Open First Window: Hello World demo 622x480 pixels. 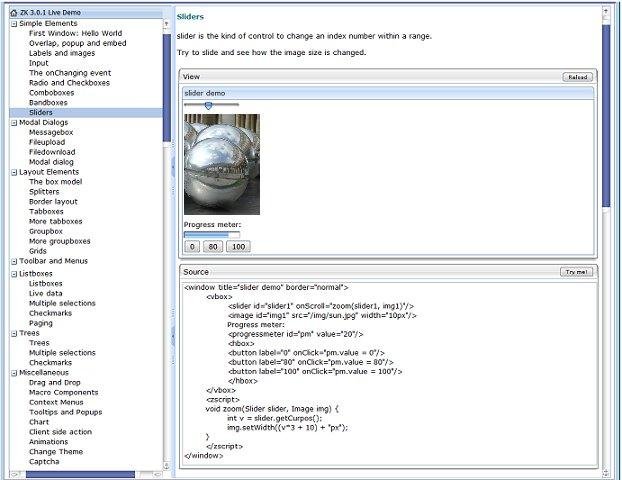tap(75, 33)
